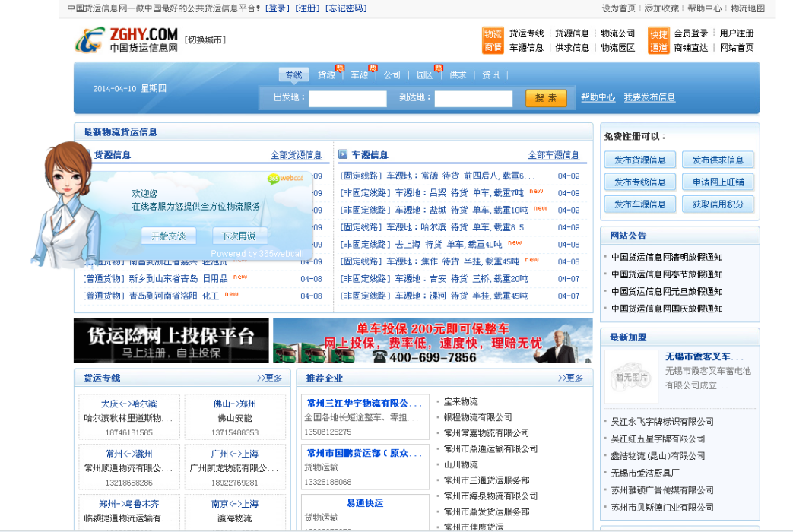The width and height of the screenshot is (793, 532).
Task: Click 登录 link in top bar
Action: pos(278,8)
